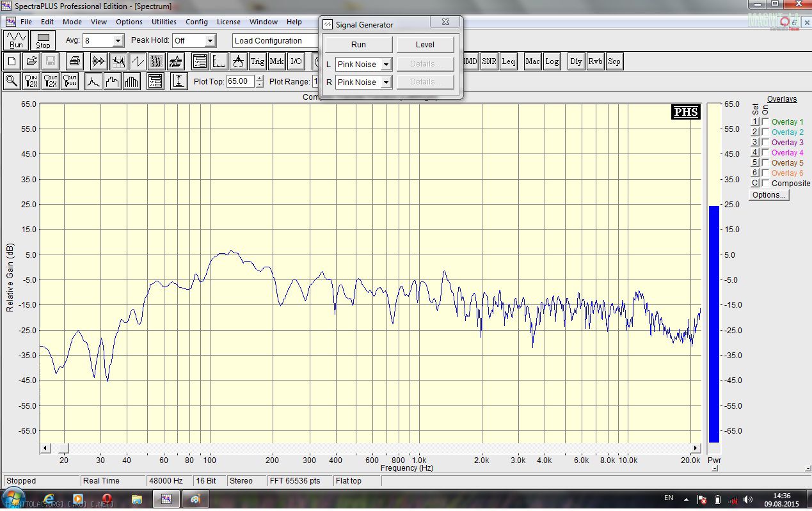Open the L channel Pink Noise dropdown

pos(386,65)
